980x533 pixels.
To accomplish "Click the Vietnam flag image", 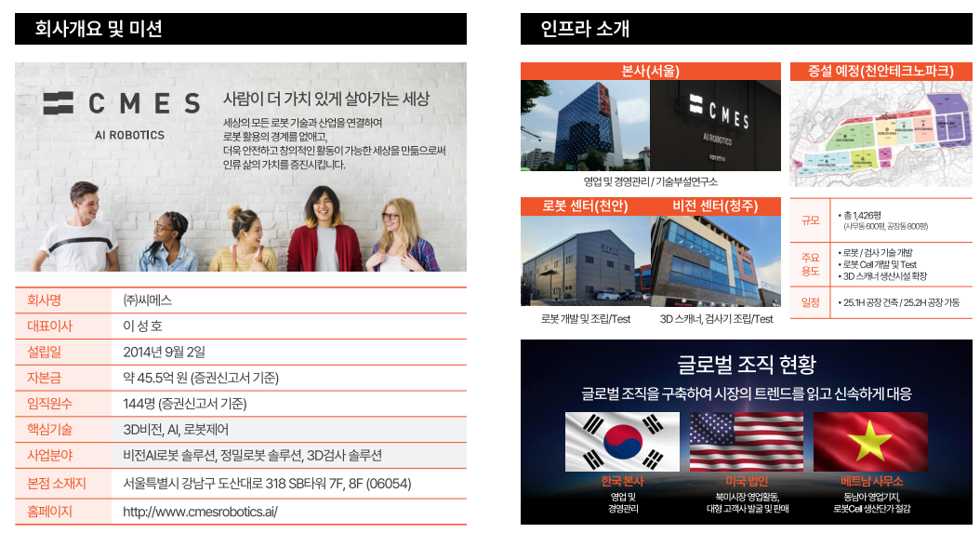I will pyautogui.click(x=870, y=441).
